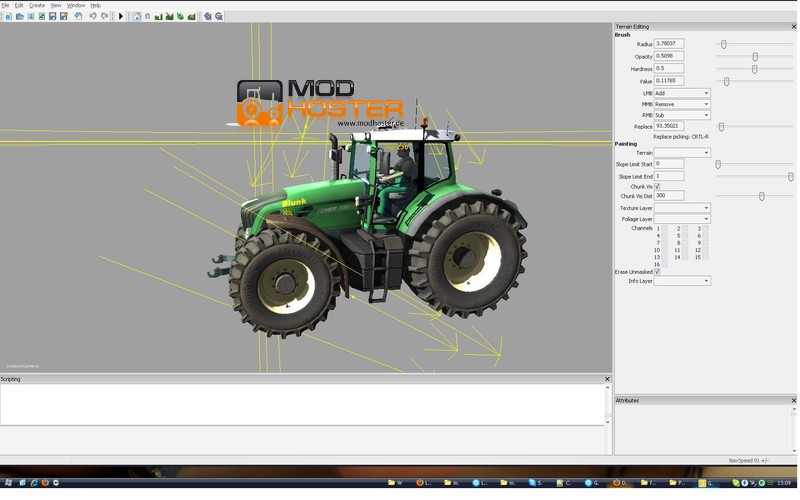Enable channel 9 checkbox

[x=705, y=243]
